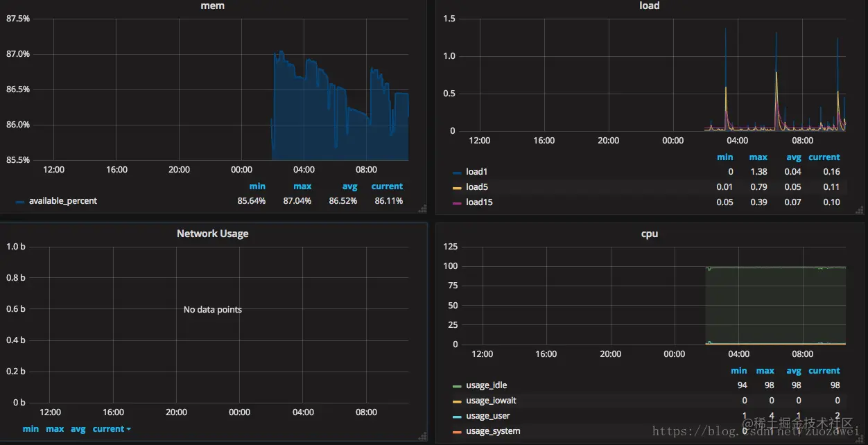The image size is (868, 445).
Task: Open the load panel title menu
Action: [649, 6]
